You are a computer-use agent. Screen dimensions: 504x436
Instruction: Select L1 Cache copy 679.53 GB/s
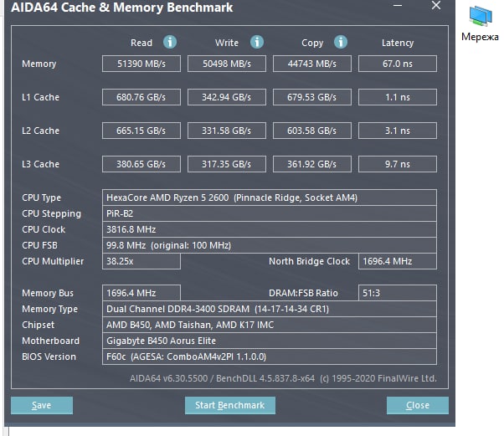point(312,97)
